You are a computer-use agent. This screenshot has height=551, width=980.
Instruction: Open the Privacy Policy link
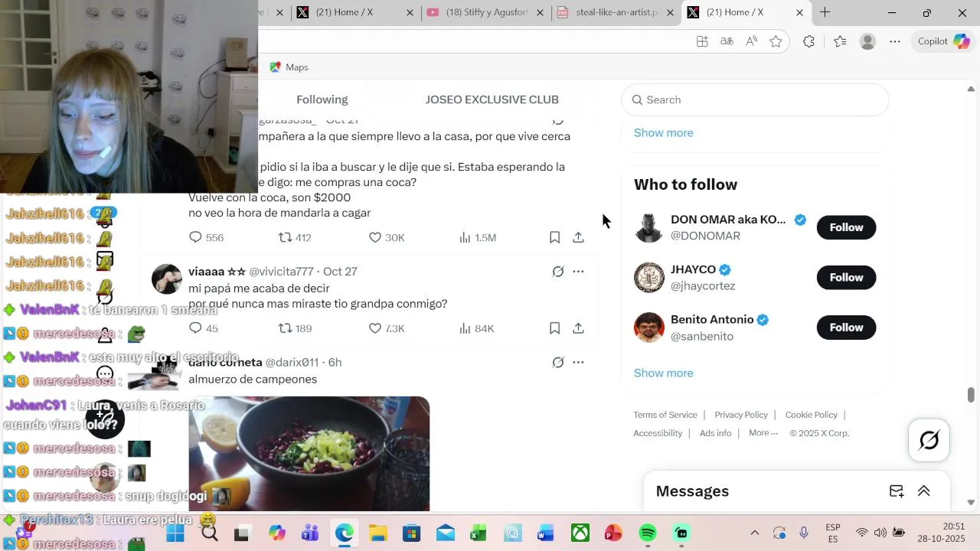point(740,415)
